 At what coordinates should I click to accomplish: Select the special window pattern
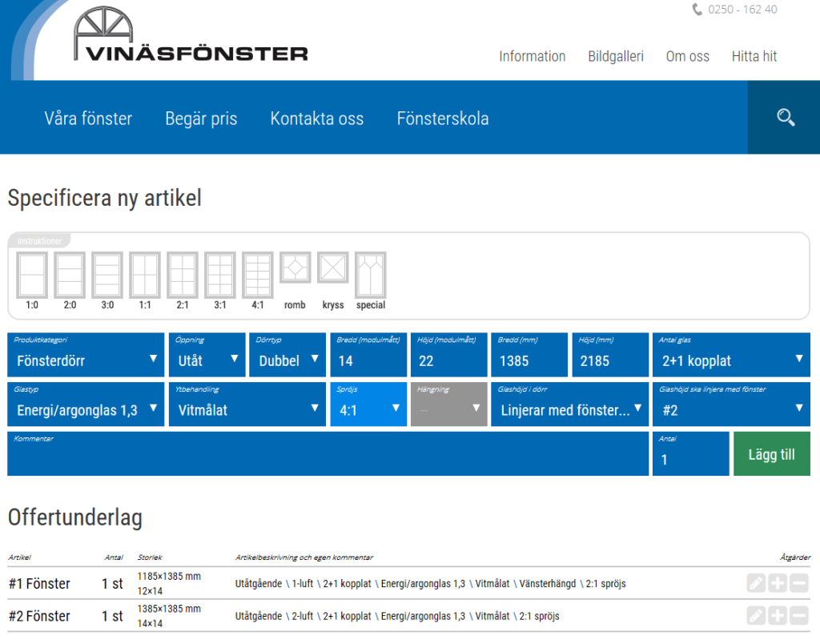(371, 276)
